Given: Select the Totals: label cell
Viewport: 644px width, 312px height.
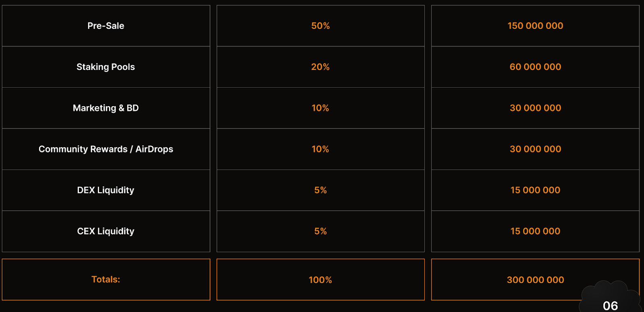Looking at the screenshot, I should coord(106,279).
